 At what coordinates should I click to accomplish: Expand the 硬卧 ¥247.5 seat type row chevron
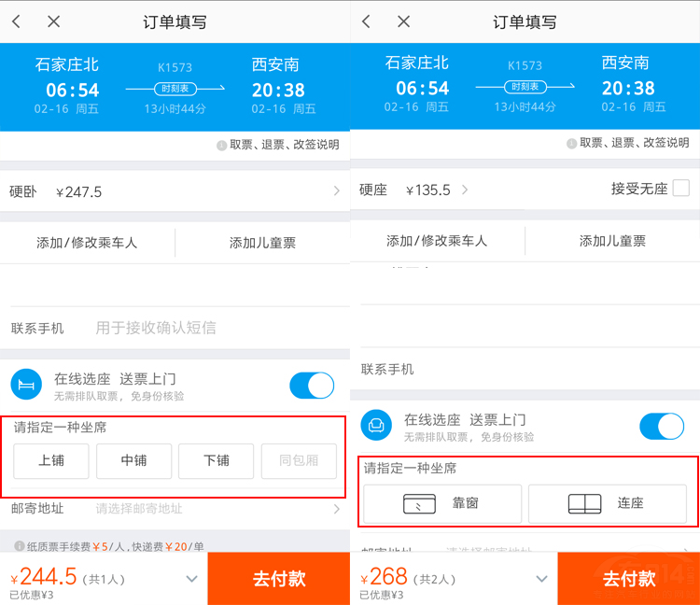coord(336,192)
